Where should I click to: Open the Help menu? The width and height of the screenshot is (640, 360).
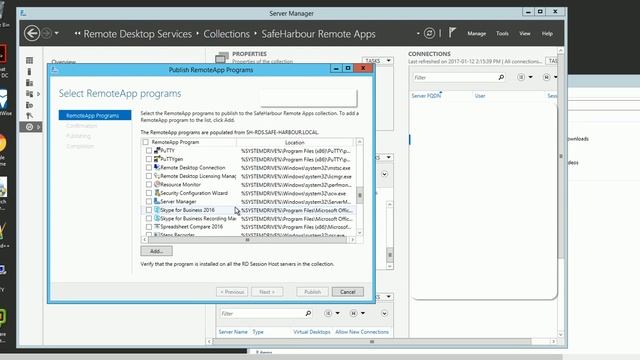(547, 33)
